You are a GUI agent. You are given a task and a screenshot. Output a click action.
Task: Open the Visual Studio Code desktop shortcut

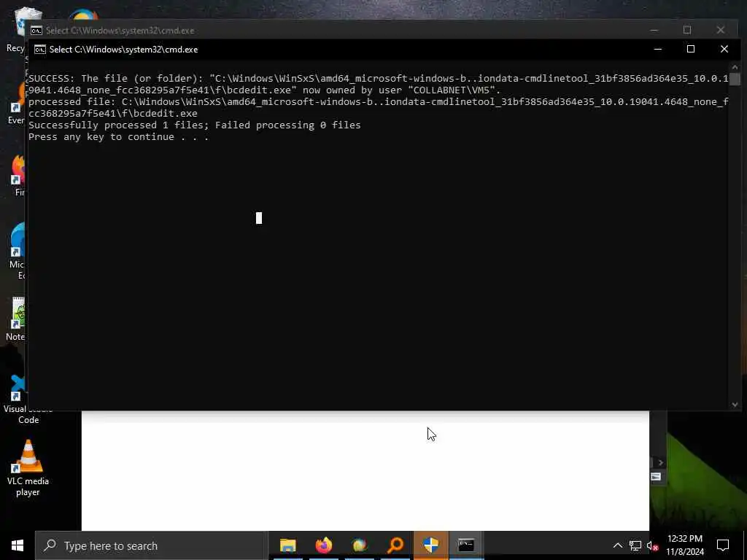(x=18, y=399)
